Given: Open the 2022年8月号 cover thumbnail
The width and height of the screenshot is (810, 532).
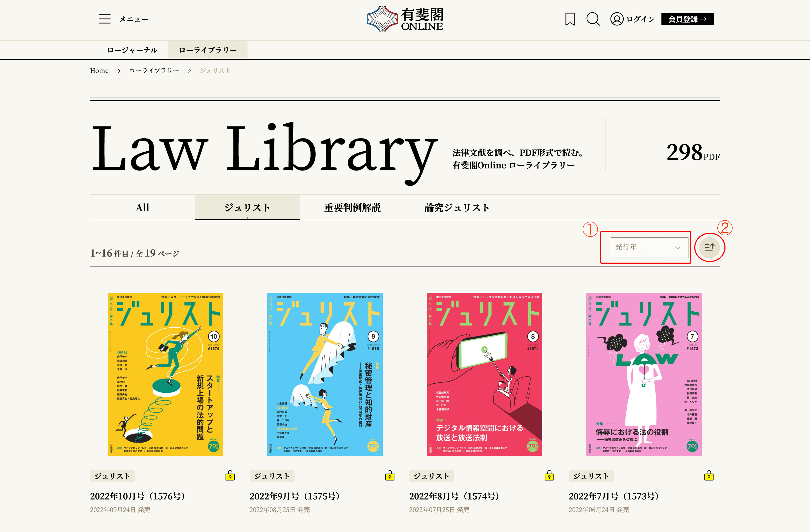Looking at the screenshot, I should click(484, 374).
